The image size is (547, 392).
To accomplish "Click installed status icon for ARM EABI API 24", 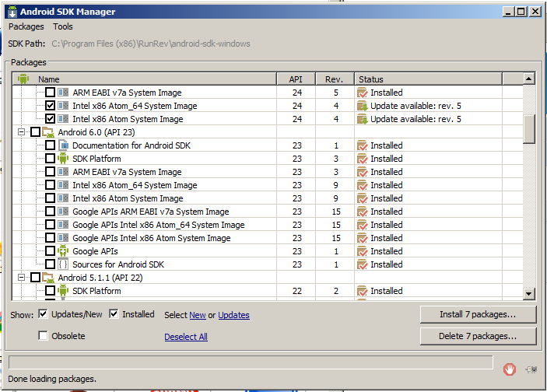I will click(x=363, y=93).
